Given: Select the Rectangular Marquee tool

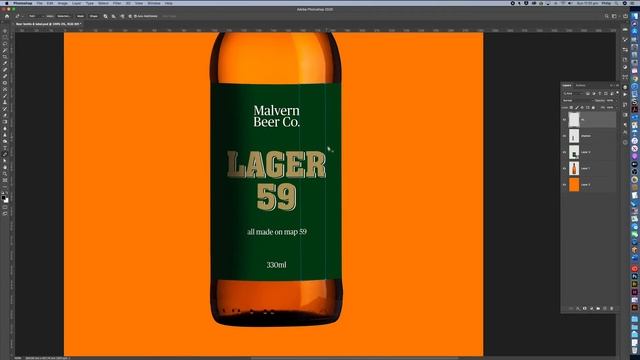Looking at the screenshot, I should 5,37.
